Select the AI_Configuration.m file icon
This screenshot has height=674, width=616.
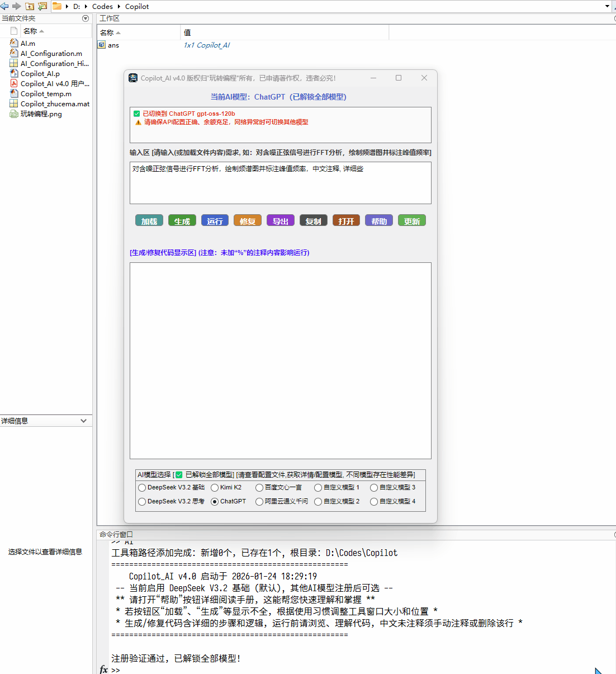[14, 53]
